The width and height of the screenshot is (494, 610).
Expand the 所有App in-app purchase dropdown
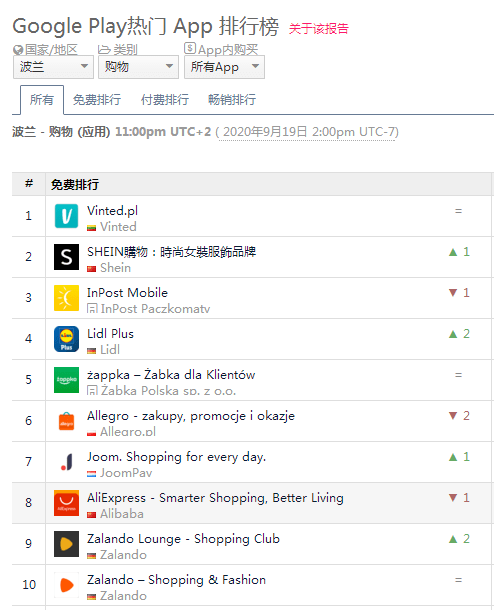224,67
